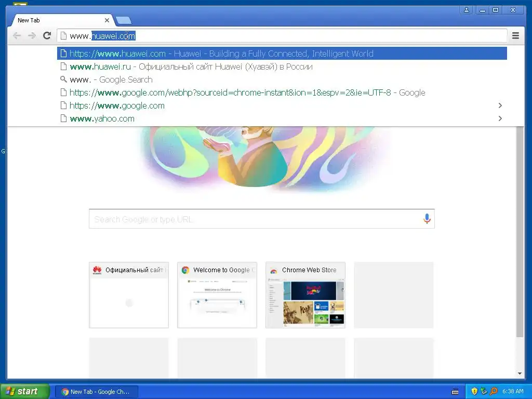Click the browser Forward arrow

tap(32, 36)
